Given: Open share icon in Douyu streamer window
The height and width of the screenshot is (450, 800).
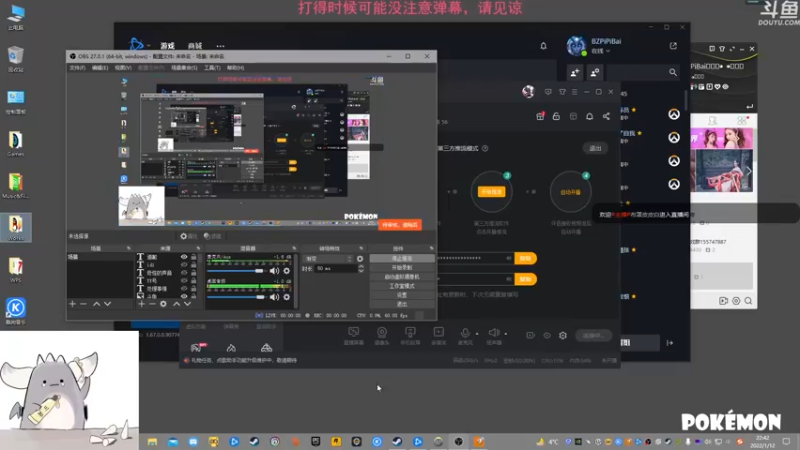Looking at the screenshot, I should point(606,116).
